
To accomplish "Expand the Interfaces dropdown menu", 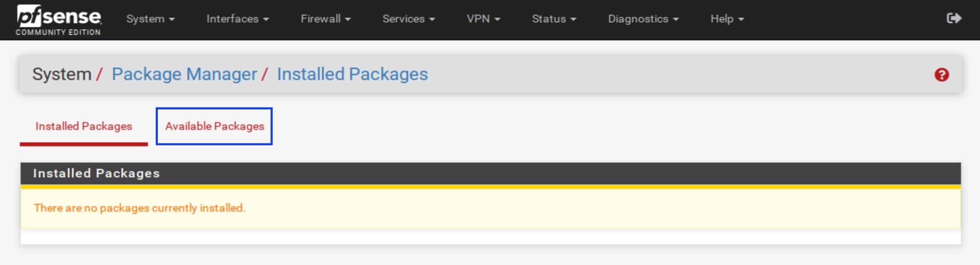I will [238, 19].
